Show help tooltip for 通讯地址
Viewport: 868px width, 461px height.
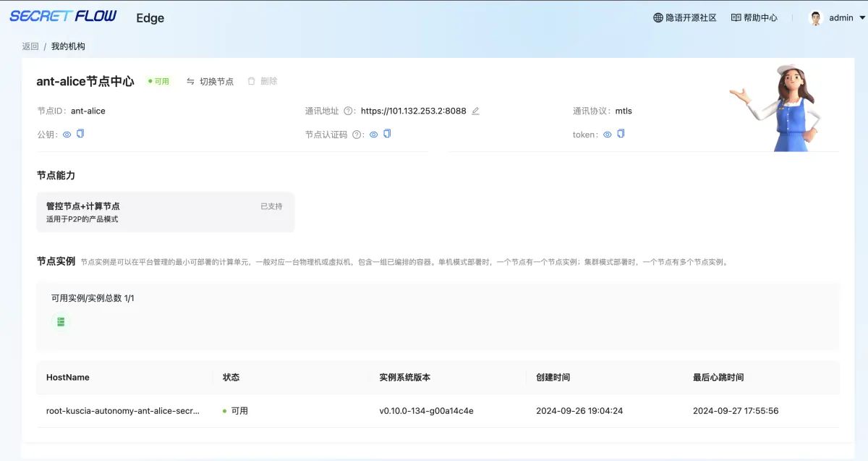tap(348, 111)
